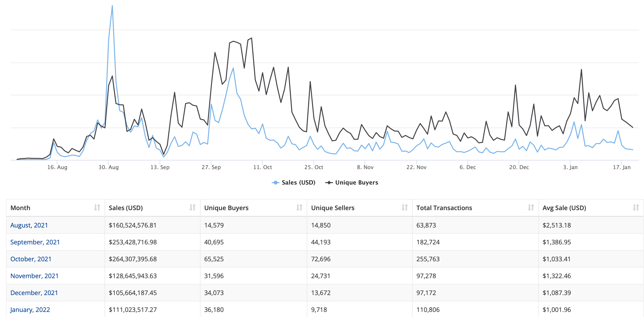
Task: Click the 182,724 total transactions value
Action: coord(428,242)
